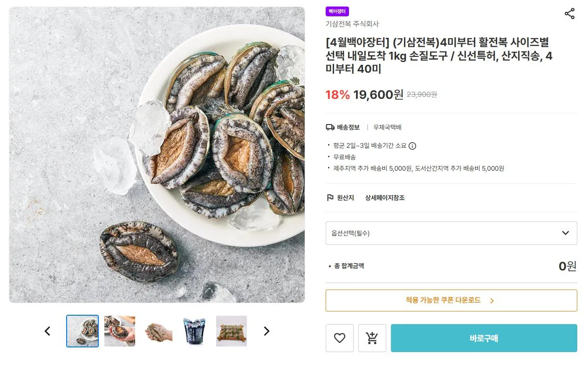
Task: Click the coupon download arrow chevron
Action: click(491, 300)
